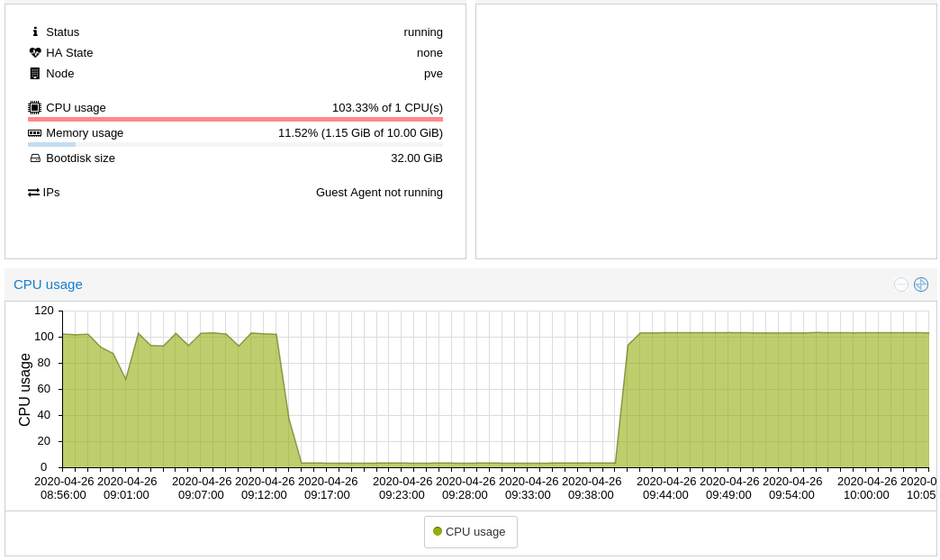Select the pve node value

pos(433,73)
